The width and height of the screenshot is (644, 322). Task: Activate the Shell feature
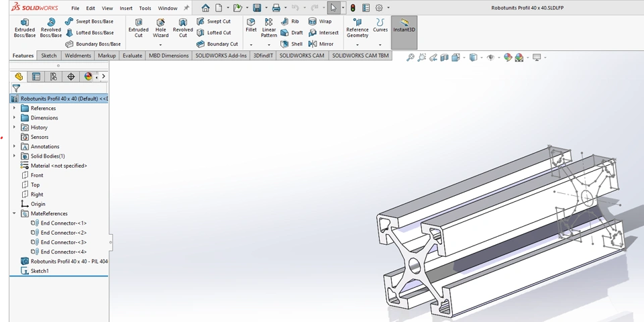[291, 44]
